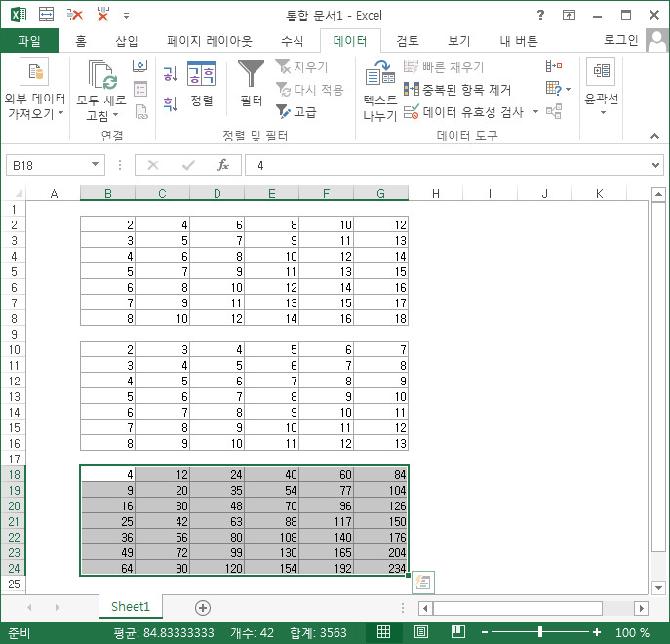Switch to the 내 버튼 tab
The height and width of the screenshot is (644, 670).
click(519, 41)
